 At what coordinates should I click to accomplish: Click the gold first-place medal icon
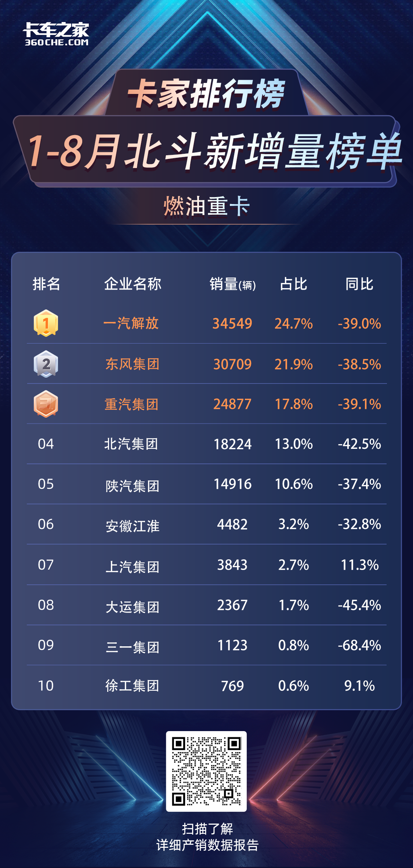tap(46, 323)
